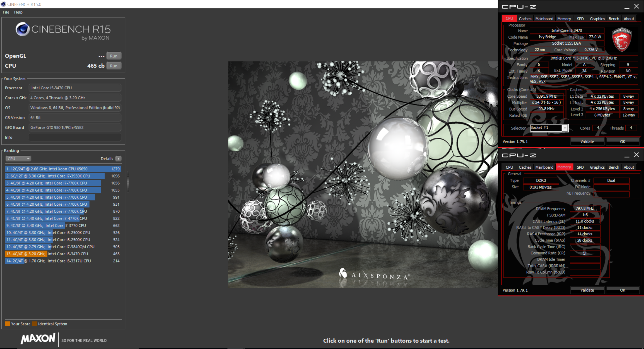Click OK in lower CPU-Z Memory window
Screen dimensions: 644x349
(x=623, y=290)
